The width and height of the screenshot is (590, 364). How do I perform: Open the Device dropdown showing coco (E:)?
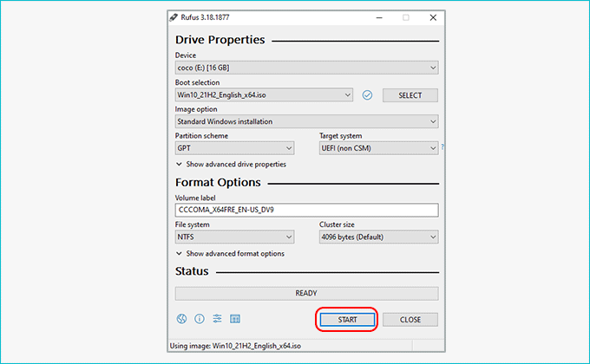(x=306, y=68)
